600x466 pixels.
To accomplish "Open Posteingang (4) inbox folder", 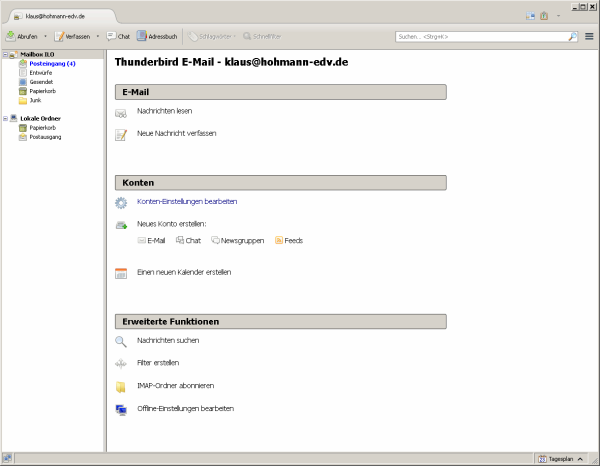I will coord(52,64).
